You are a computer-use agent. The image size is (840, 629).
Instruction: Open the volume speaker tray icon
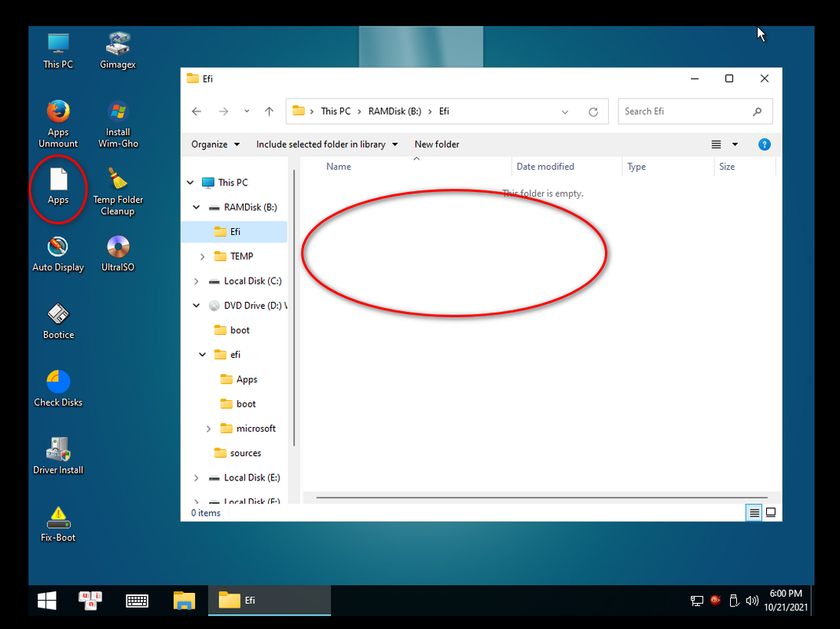pyautogui.click(x=752, y=601)
